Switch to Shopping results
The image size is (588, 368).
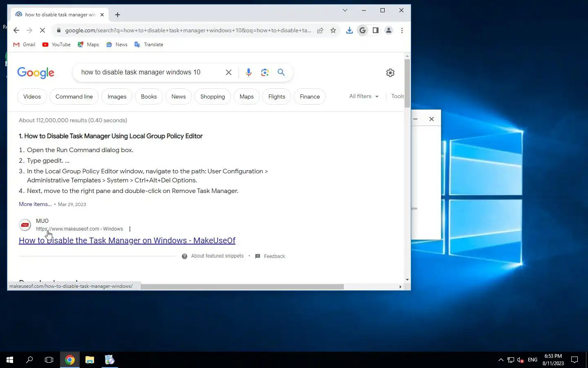click(x=212, y=96)
